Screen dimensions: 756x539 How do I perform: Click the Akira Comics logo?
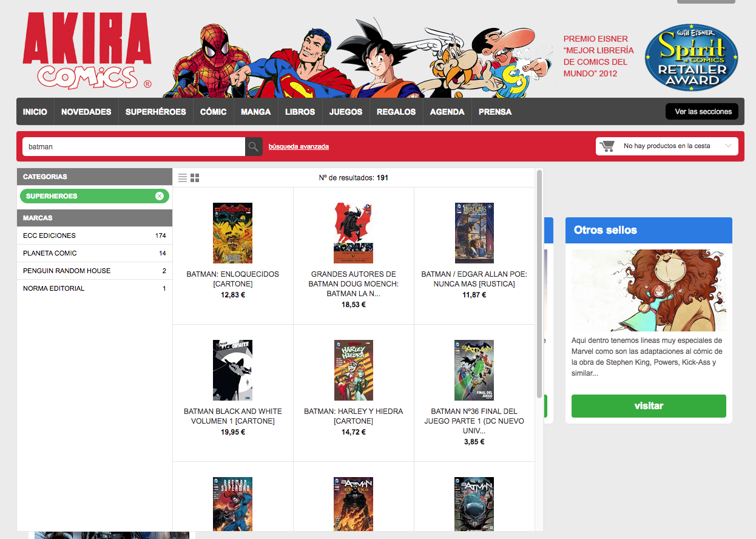coord(87,51)
